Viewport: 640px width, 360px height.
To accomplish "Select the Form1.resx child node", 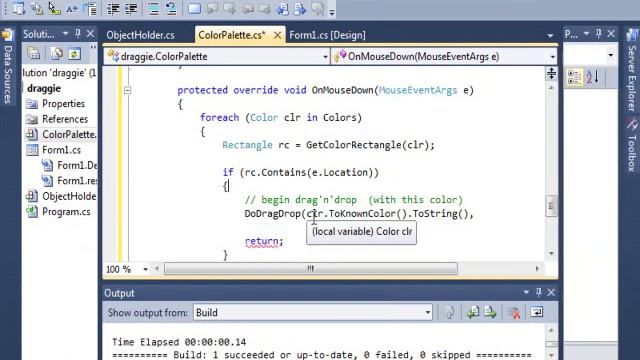I will click(x=77, y=181).
